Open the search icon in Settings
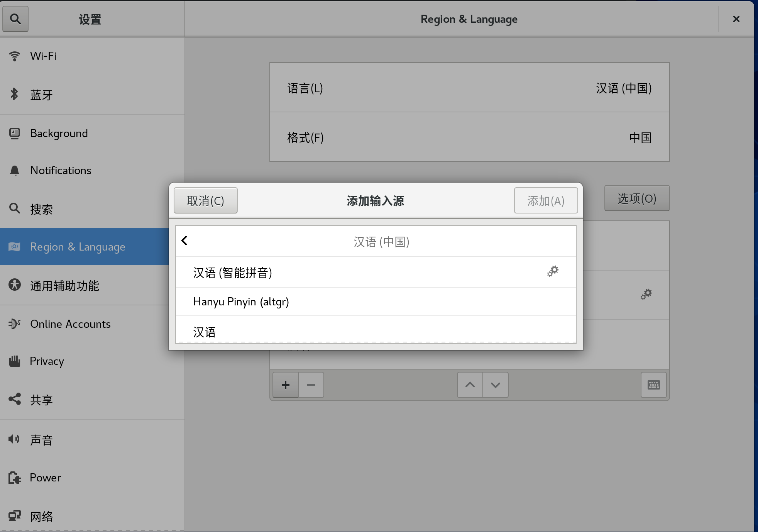 15,19
